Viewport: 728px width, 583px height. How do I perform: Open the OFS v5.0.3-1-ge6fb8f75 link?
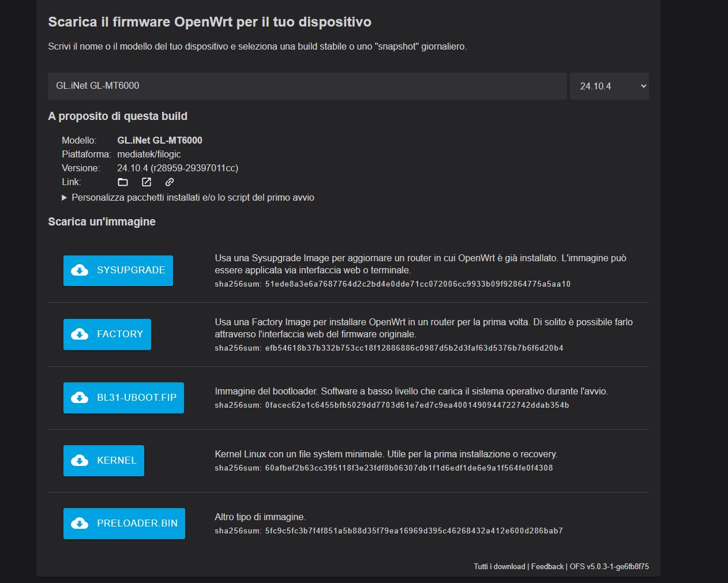point(609,567)
